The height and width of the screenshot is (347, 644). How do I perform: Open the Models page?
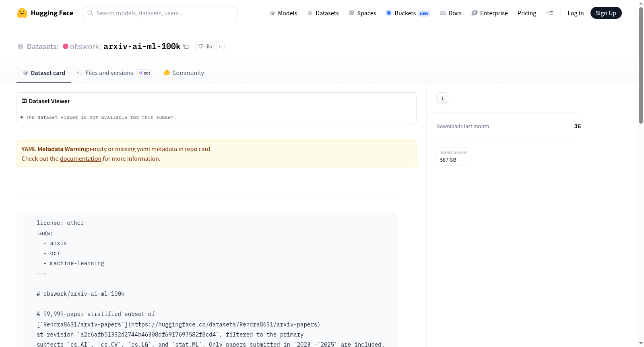(283, 13)
